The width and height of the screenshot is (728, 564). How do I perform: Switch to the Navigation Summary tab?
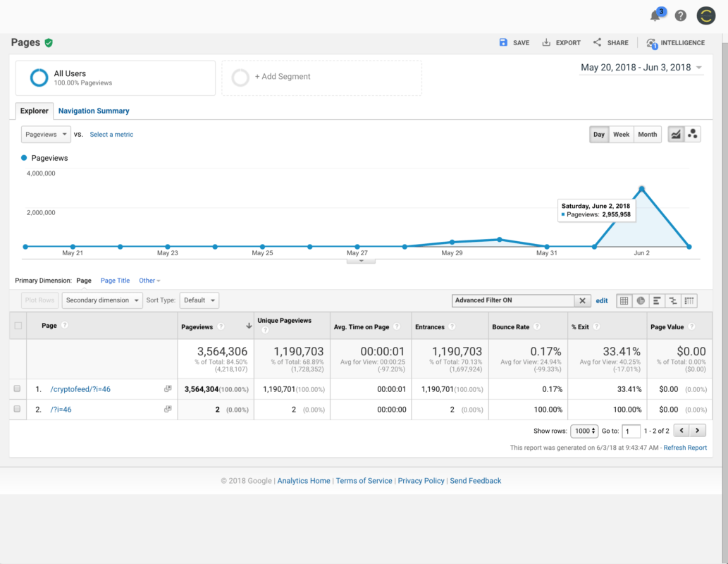(x=93, y=111)
